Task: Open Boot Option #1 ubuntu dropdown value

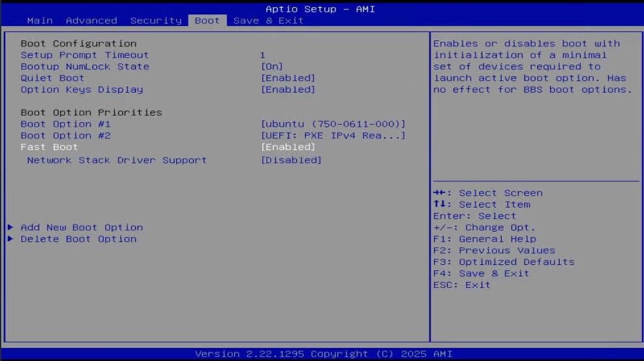Action: coord(333,124)
